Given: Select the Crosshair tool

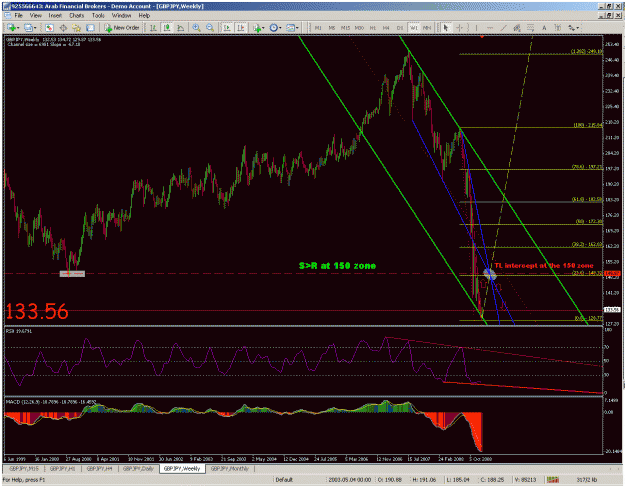Looking at the screenshot, I should (x=459, y=28).
